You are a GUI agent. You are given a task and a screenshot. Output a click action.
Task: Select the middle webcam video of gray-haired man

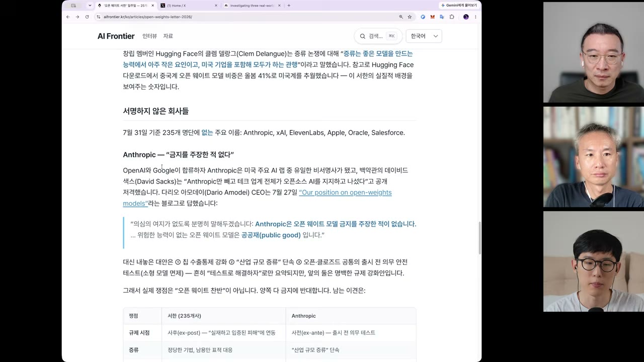(594, 157)
